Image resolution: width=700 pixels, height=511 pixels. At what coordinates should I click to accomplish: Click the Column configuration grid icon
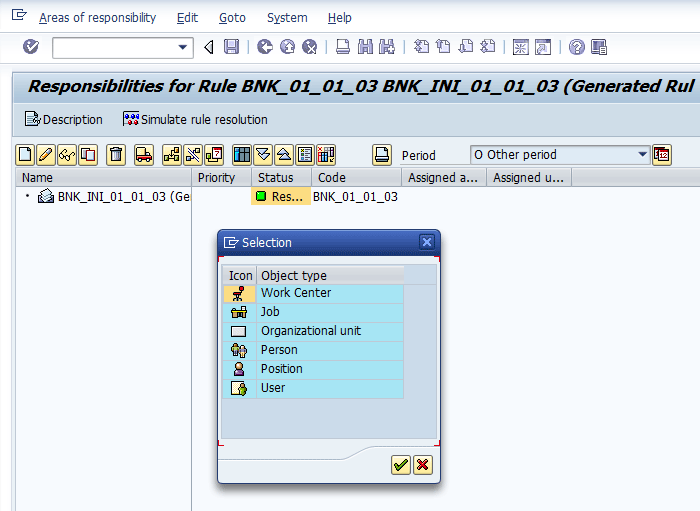(242, 155)
